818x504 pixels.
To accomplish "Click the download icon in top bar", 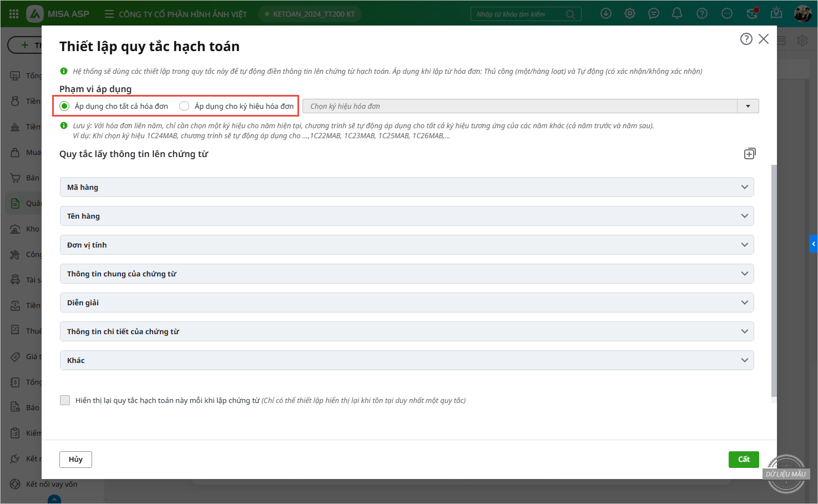I will 606,14.
